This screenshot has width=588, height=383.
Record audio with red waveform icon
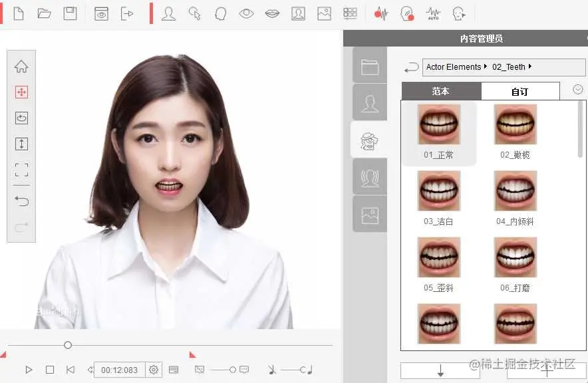pos(381,14)
